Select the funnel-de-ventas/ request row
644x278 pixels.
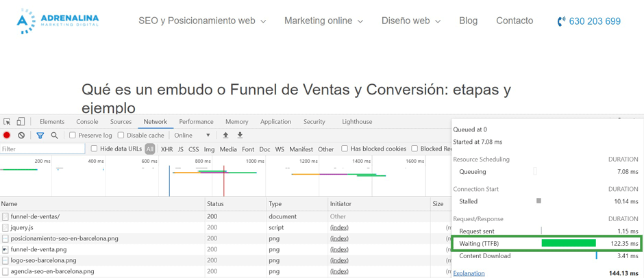pyautogui.click(x=225, y=216)
